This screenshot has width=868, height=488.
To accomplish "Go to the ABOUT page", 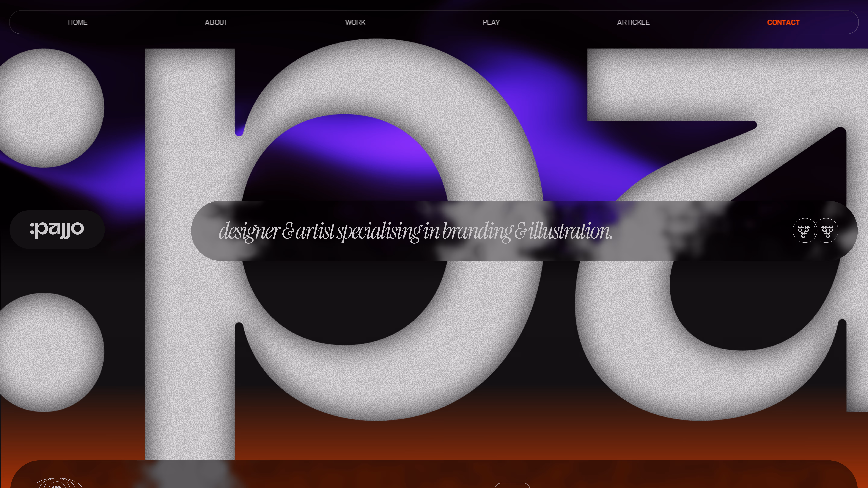I will pyautogui.click(x=216, y=22).
